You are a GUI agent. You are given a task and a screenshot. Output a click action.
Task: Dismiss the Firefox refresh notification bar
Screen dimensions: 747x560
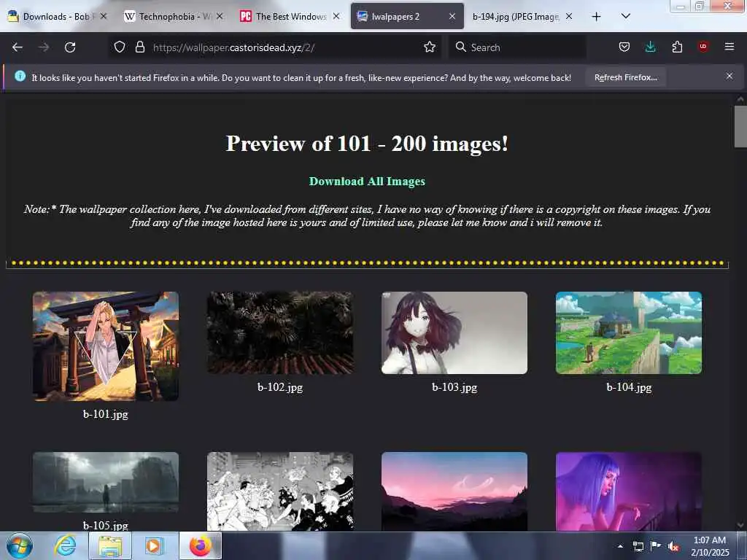tap(729, 76)
